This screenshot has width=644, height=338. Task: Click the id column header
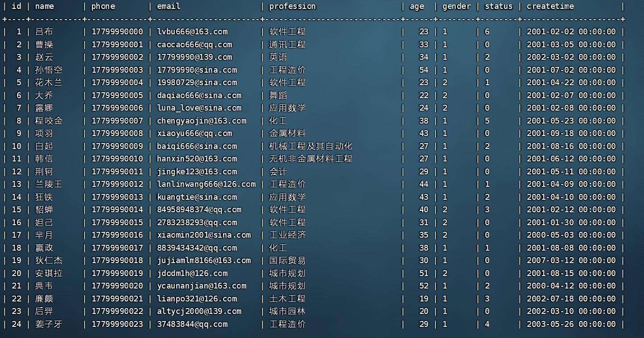(x=16, y=6)
